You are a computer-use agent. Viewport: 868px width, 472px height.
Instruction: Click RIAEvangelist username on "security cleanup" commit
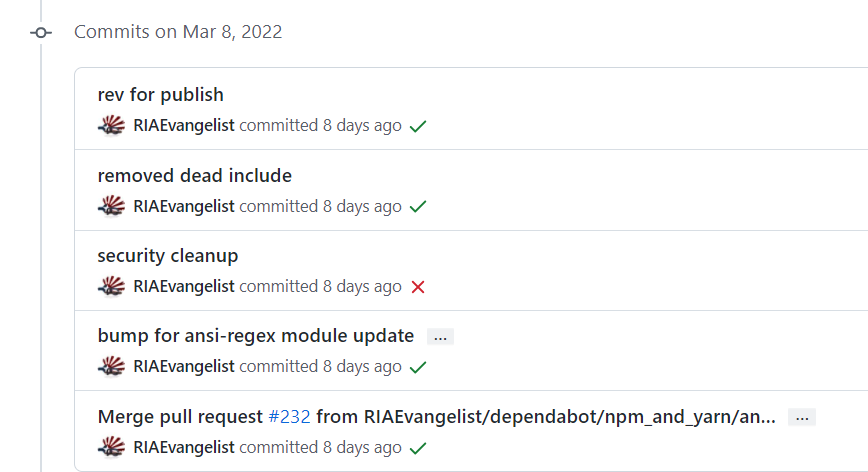[184, 287]
